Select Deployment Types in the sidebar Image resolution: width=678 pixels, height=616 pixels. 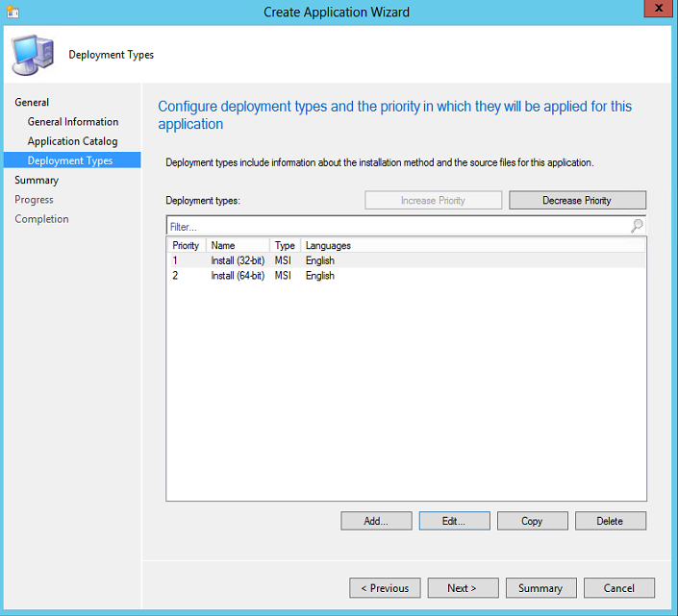pyautogui.click(x=72, y=160)
